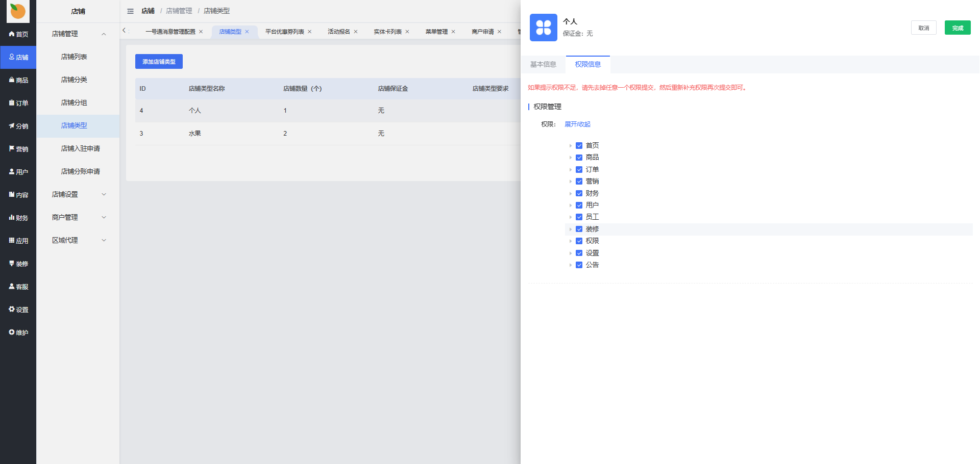
Task: Expand the 商品 permission tree node
Action: [x=570, y=158]
